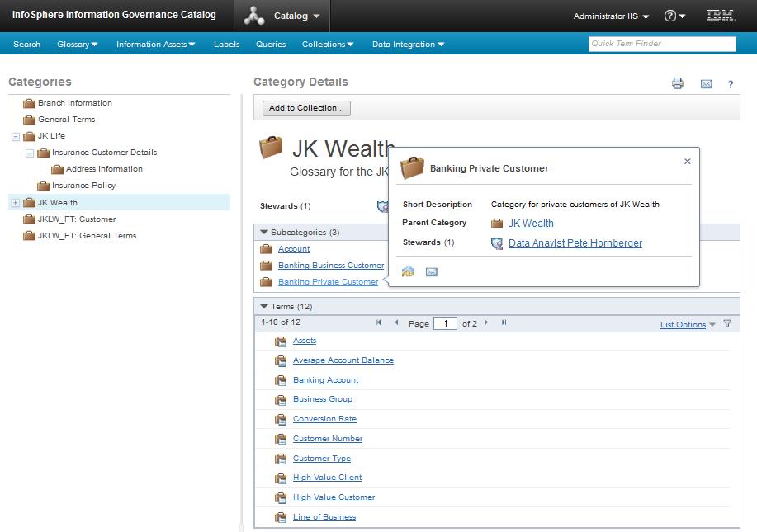Open the Labels page
The image size is (757, 532).
226,44
